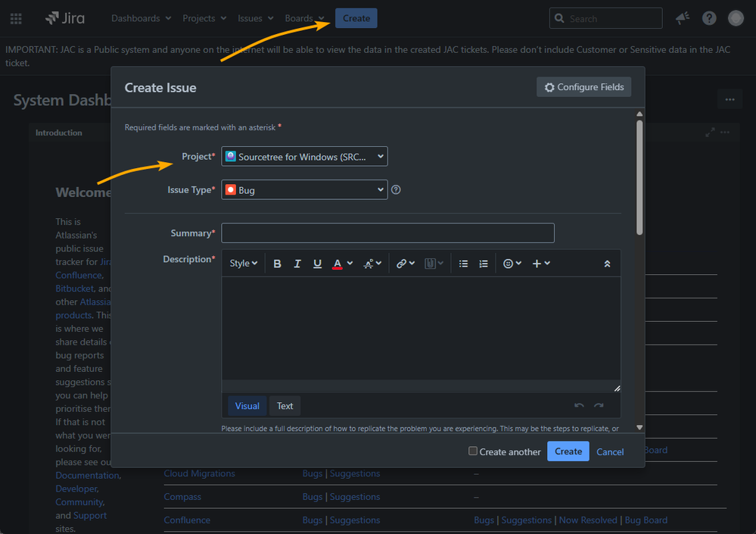Viewport: 756px width, 534px height.
Task: Insert a link with the link icon
Action: [x=401, y=264]
